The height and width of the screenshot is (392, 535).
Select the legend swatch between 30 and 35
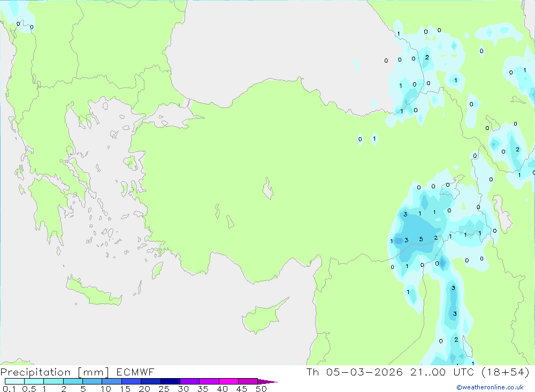(x=189, y=381)
